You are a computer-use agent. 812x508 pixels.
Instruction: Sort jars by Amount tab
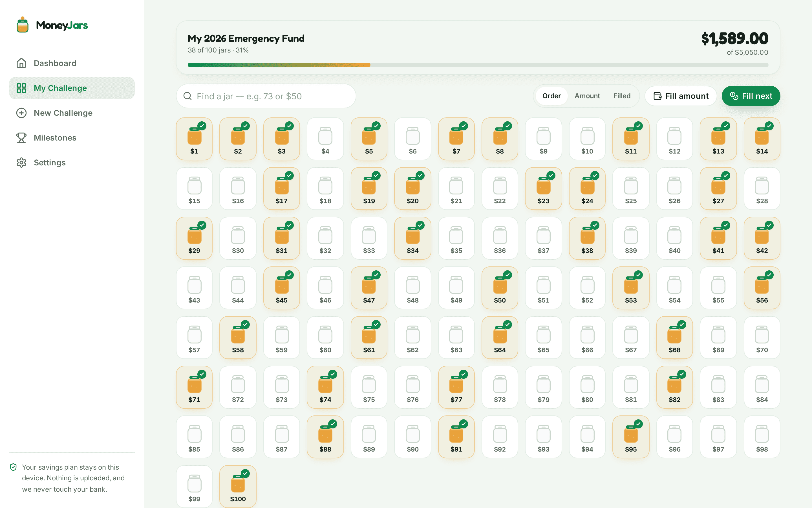(587, 96)
